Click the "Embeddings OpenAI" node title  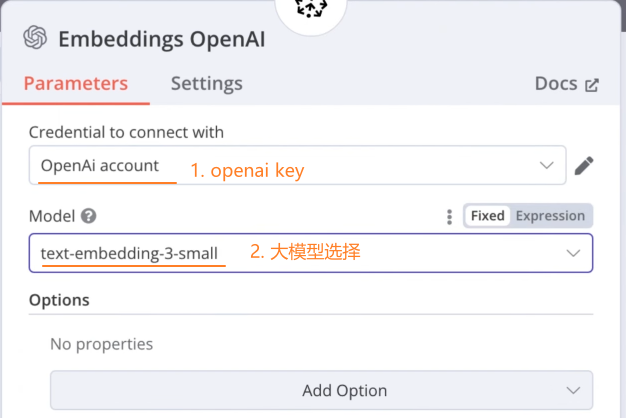(161, 39)
